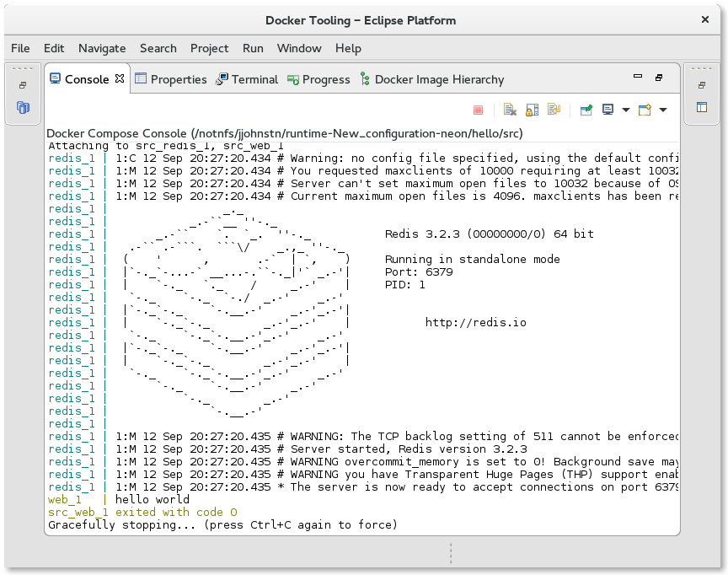Open the Display Selected Console dropdown arrow
This screenshot has width=728, height=575.
click(625, 110)
